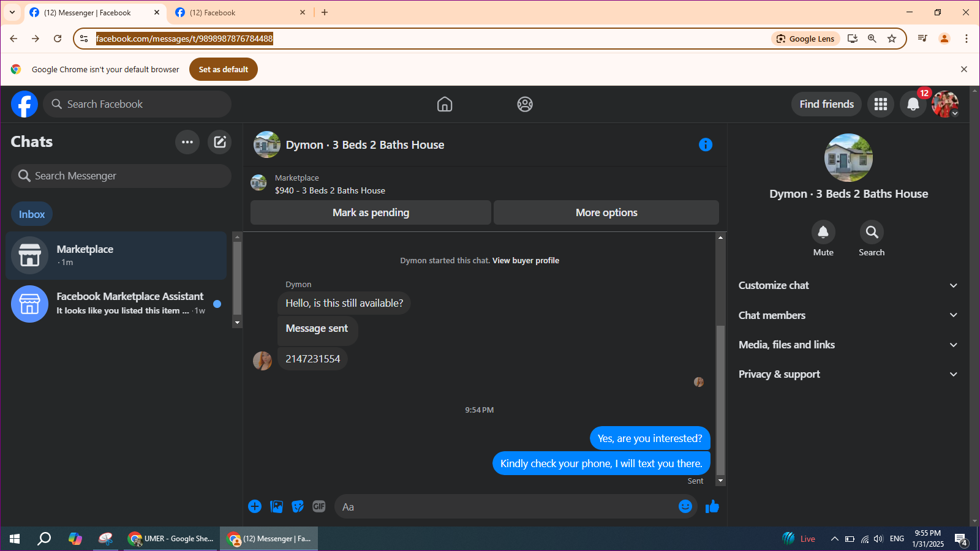Go back to previous page
980x551 pixels.
(13, 39)
